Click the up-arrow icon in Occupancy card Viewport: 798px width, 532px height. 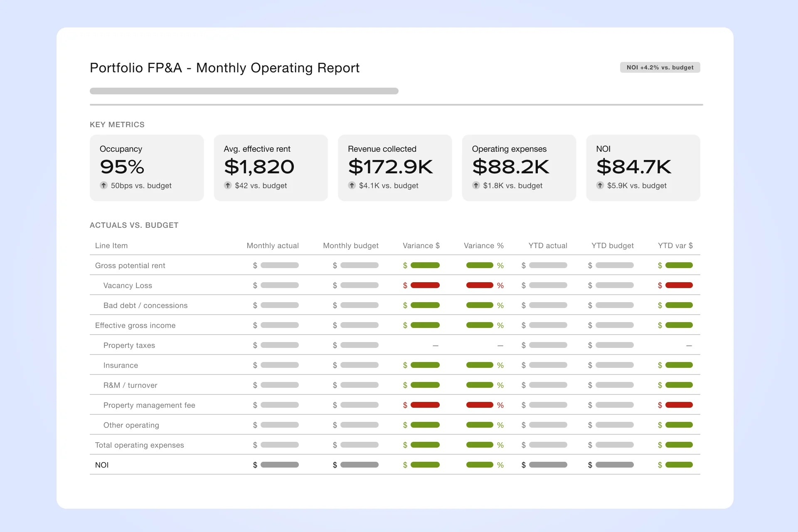103,185
